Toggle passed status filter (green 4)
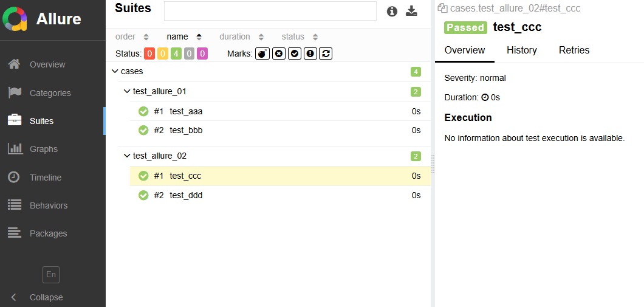Viewport: 644px width, 307px height. click(x=176, y=53)
